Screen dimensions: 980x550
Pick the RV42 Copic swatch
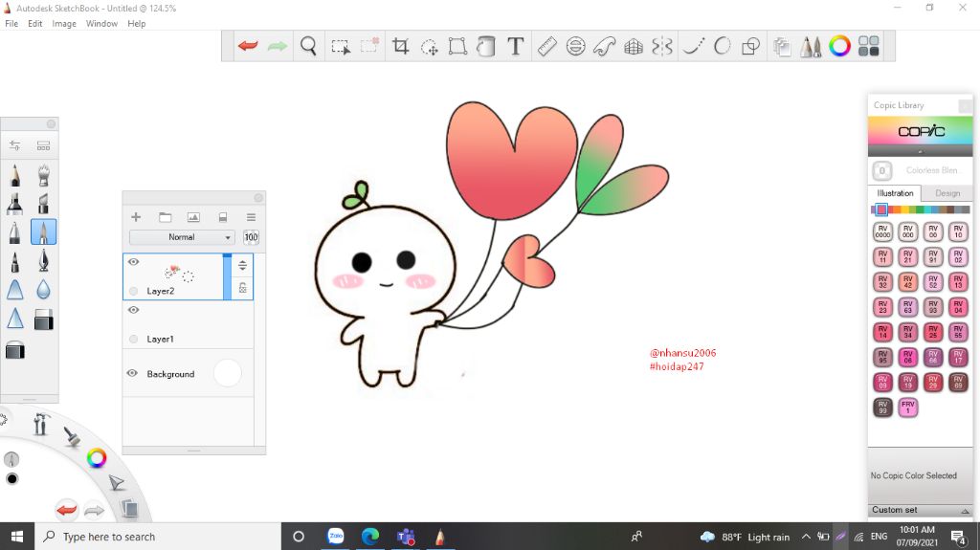click(x=907, y=282)
